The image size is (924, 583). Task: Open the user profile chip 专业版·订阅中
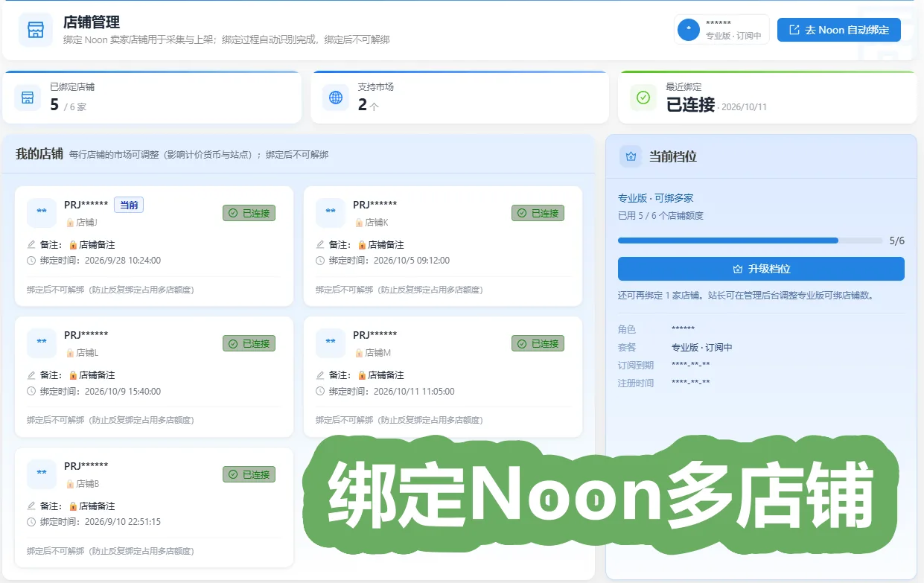pyautogui.click(x=721, y=30)
